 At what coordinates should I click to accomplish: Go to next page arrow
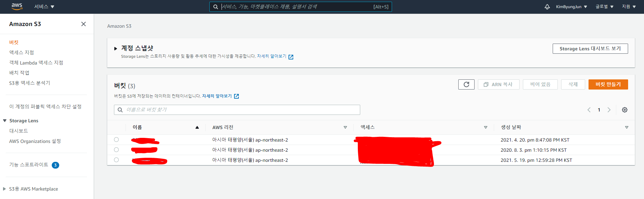click(609, 110)
